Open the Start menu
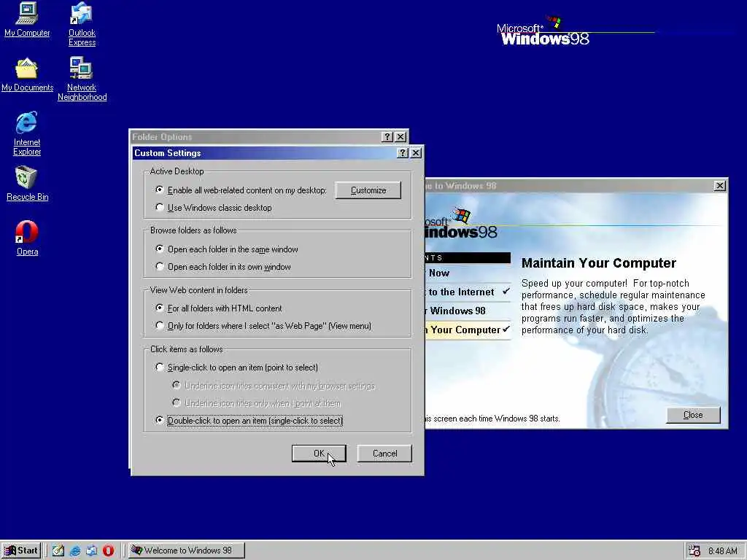Viewport: 747px width, 560px height. tap(21, 551)
